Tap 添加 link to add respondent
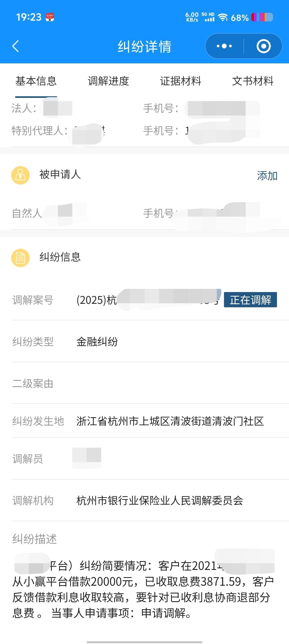 267,176
